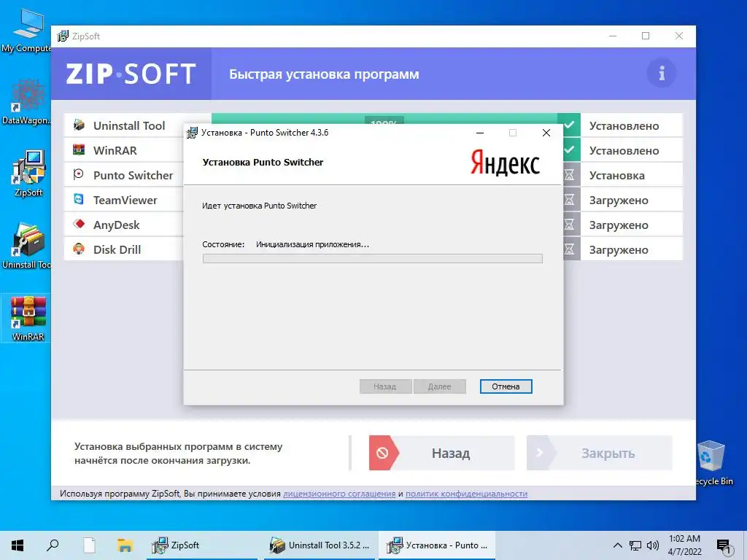This screenshot has height=560, width=747.
Task: Click the Яндекс logo in installer
Action: (x=505, y=163)
